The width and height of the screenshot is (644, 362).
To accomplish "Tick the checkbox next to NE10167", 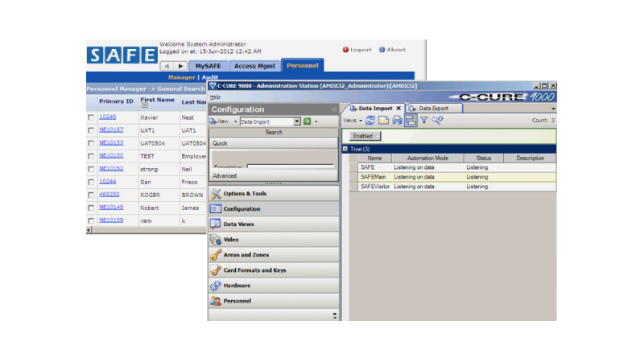I will (x=91, y=130).
